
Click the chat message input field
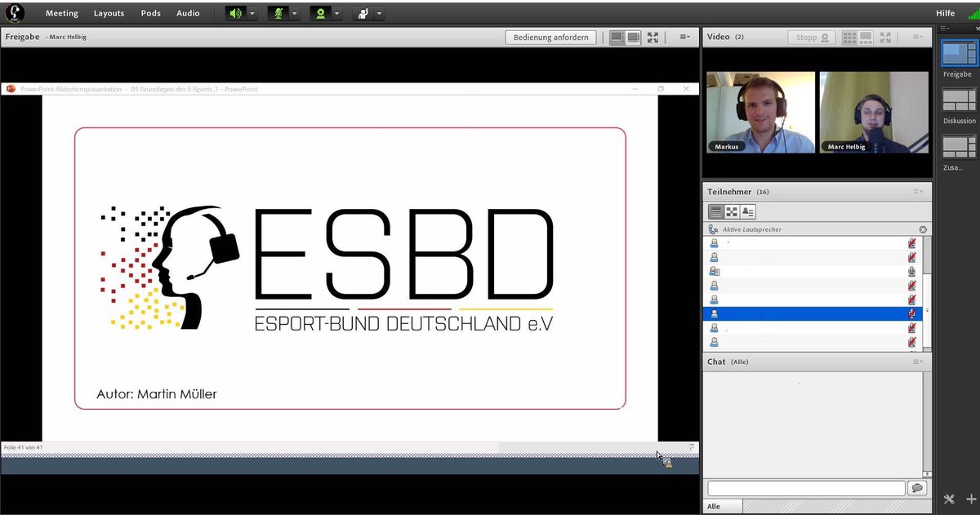click(x=806, y=488)
